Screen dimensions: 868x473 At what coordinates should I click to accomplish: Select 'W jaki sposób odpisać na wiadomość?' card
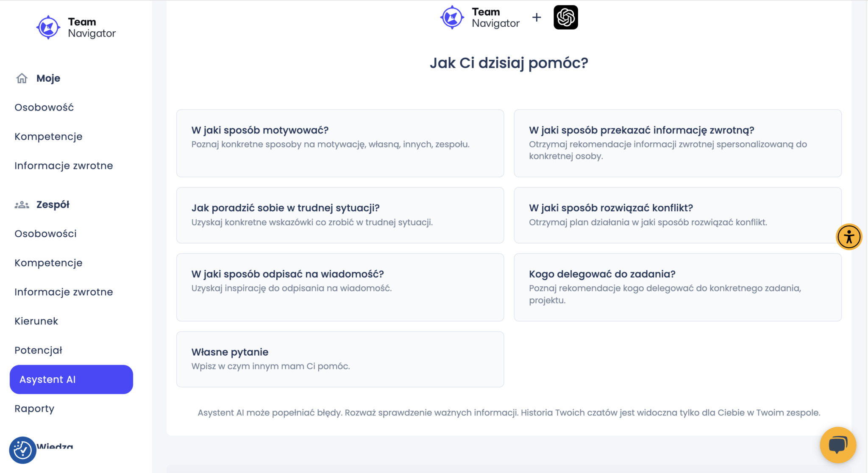coord(340,287)
